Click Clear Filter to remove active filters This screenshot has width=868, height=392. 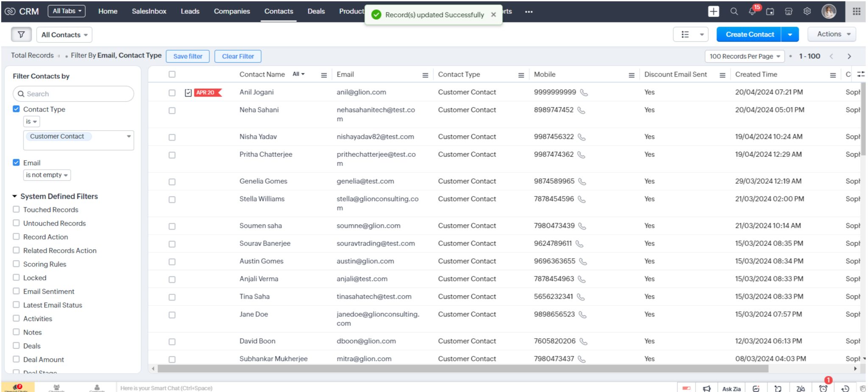pyautogui.click(x=238, y=56)
